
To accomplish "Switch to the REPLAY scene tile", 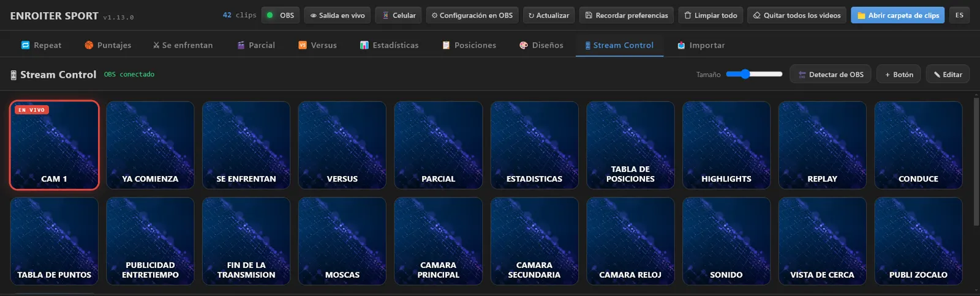I will pos(823,146).
